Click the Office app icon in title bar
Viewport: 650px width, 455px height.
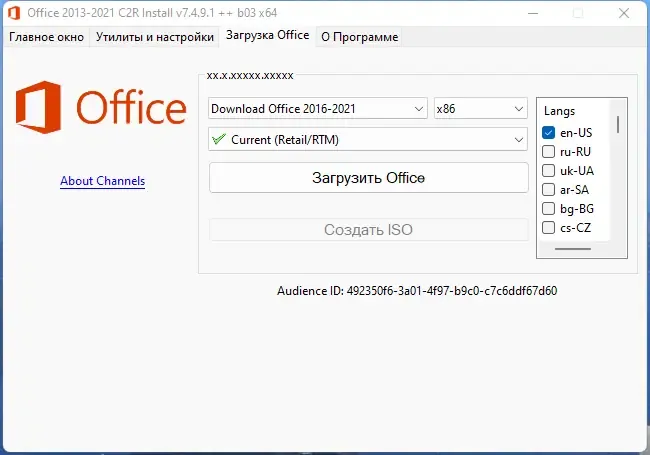click(x=14, y=13)
